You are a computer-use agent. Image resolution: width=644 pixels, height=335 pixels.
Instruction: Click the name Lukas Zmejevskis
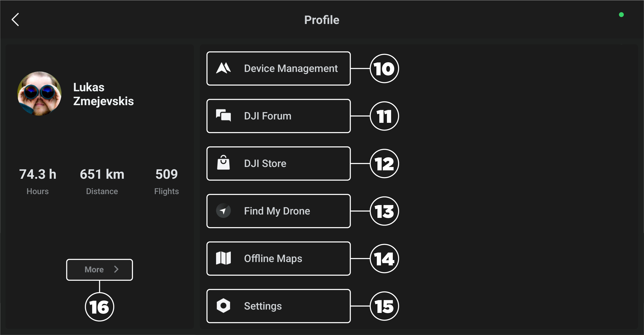(103, 94)
